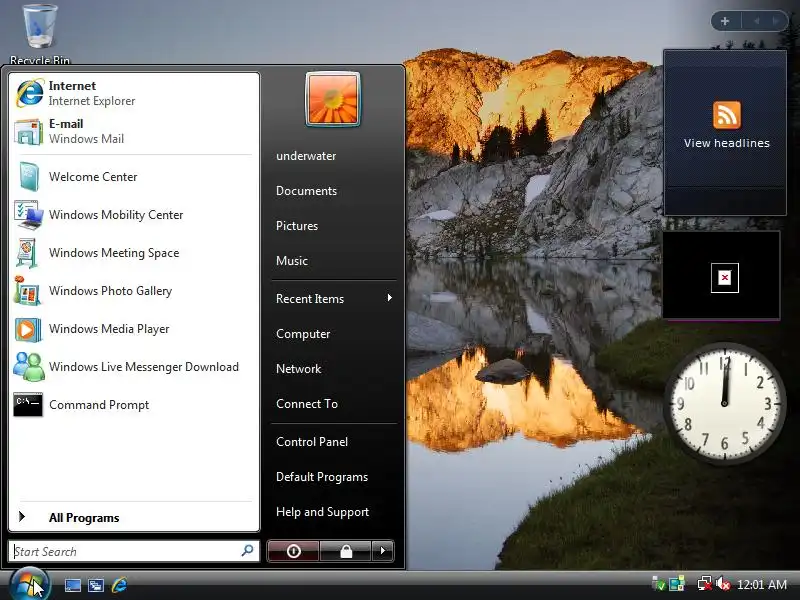The image size is (800, 600).
Task: Open shutdown options arrow menu
Action: [x=383, y=551]
